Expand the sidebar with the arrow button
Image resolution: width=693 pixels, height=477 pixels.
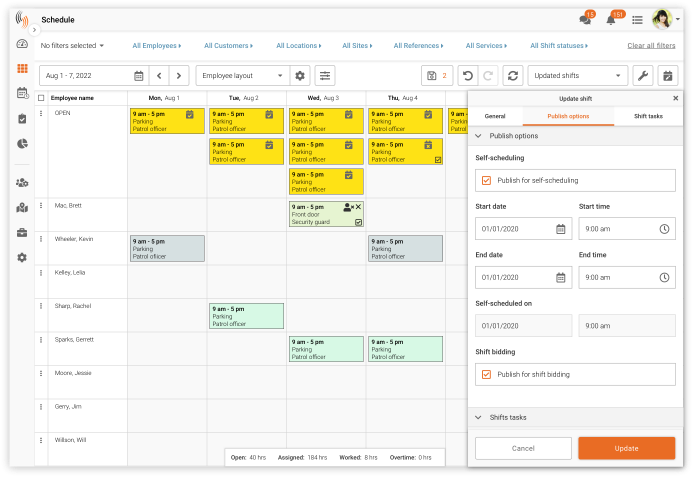coord(34,30)
